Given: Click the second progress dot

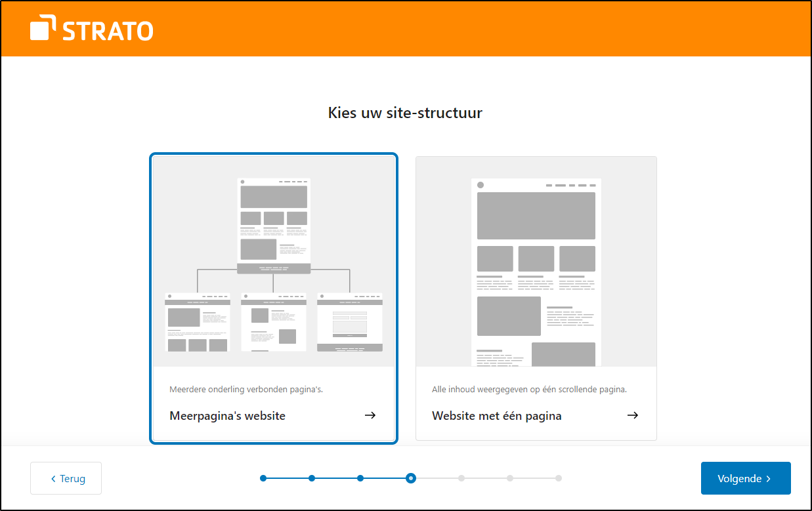Looking at the screenshot, I should pyautogui.click(x=311, y=478).
